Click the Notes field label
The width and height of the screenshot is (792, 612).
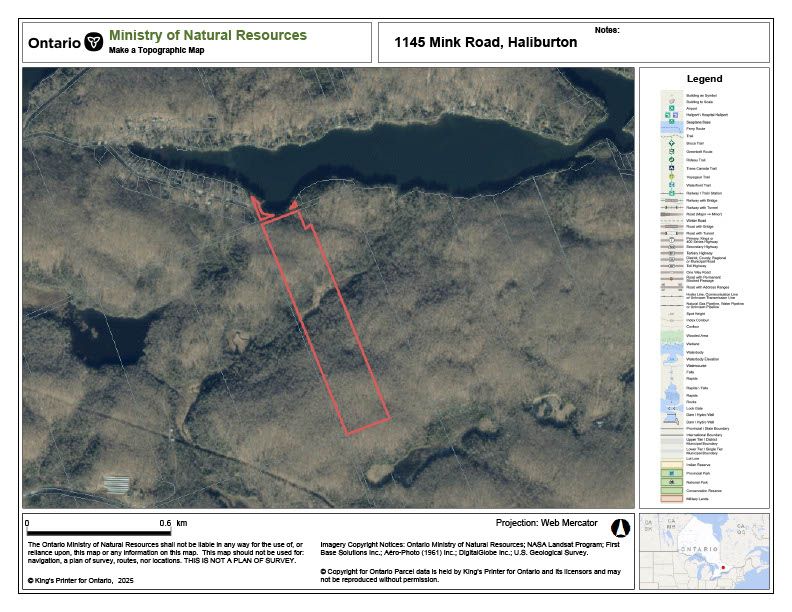pos(607,30)
